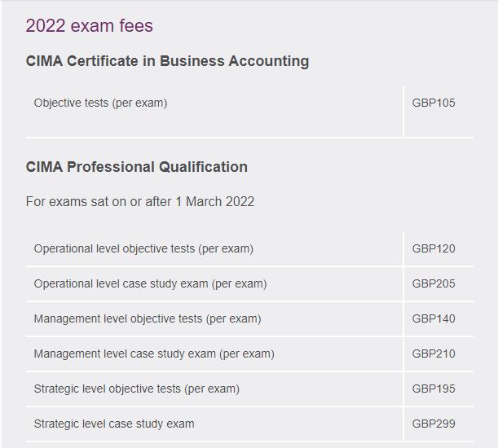The width and height of the screenshot is (498, 448).
Task: Click the GBP210 fee amount
Action: point(434,354)
